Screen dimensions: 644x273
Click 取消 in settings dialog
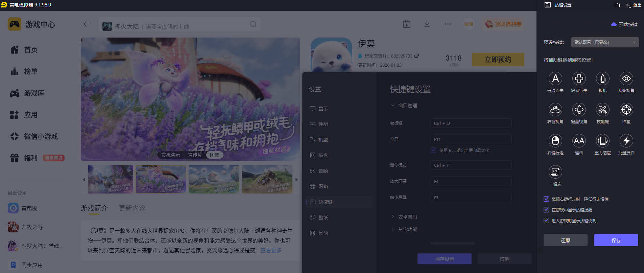505,259
